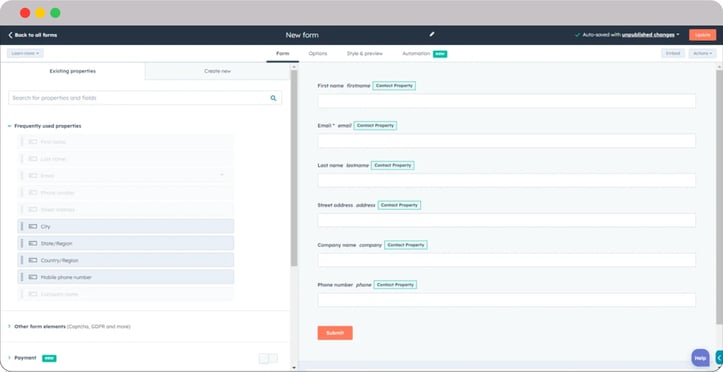Select the City property
The image size is (723, 372).
point(125,226)
